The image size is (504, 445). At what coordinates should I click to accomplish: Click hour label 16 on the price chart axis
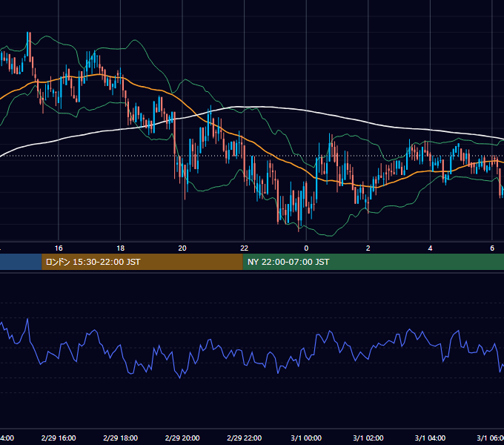point(59,248)
